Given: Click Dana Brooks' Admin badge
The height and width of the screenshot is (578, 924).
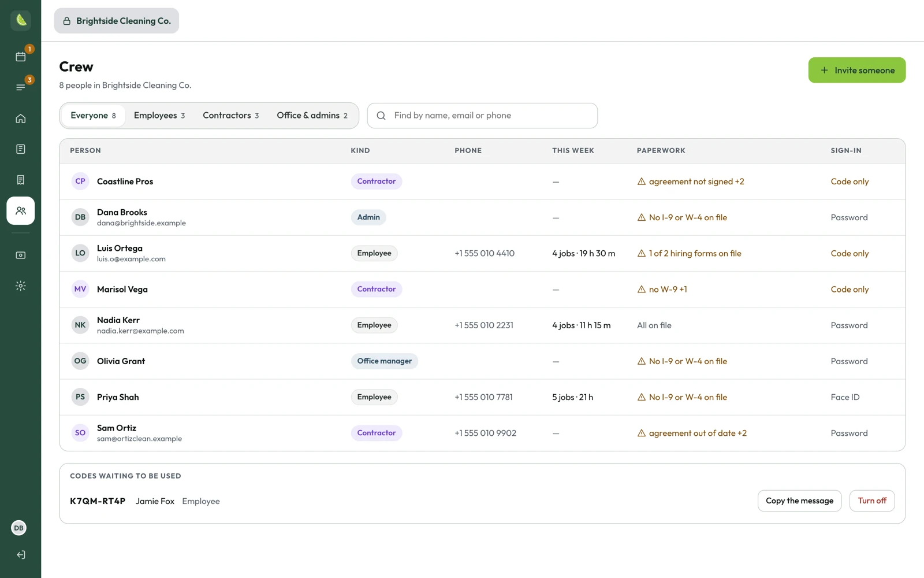Looking at the screenshot, I should 368,217.
